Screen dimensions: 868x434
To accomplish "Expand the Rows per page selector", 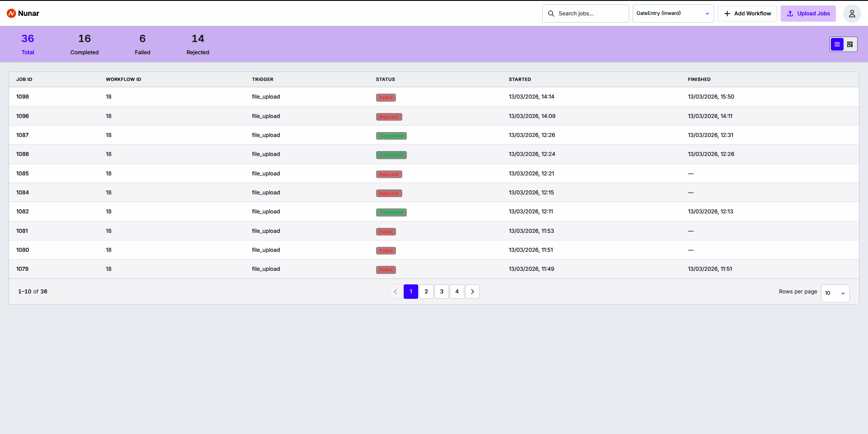I will 835,293.
